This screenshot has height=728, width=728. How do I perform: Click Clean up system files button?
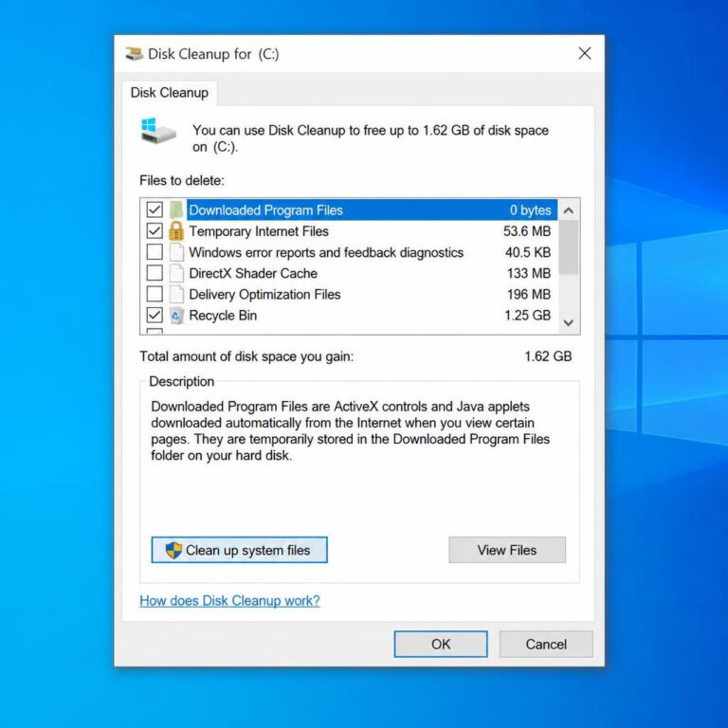(240, 550)
